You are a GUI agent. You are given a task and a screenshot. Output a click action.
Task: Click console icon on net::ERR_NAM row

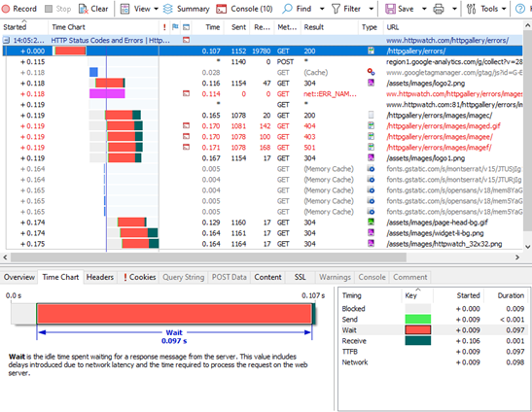coord(187,93)
